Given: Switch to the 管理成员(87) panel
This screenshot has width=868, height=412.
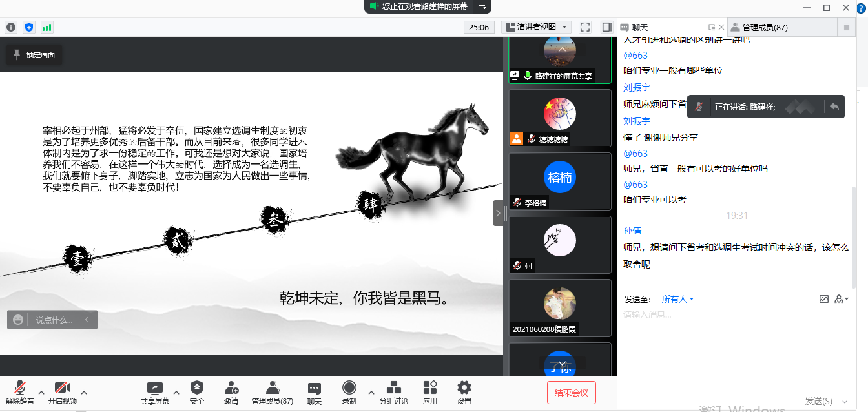Looking at the screenshot, I should (x=764, y=26).
